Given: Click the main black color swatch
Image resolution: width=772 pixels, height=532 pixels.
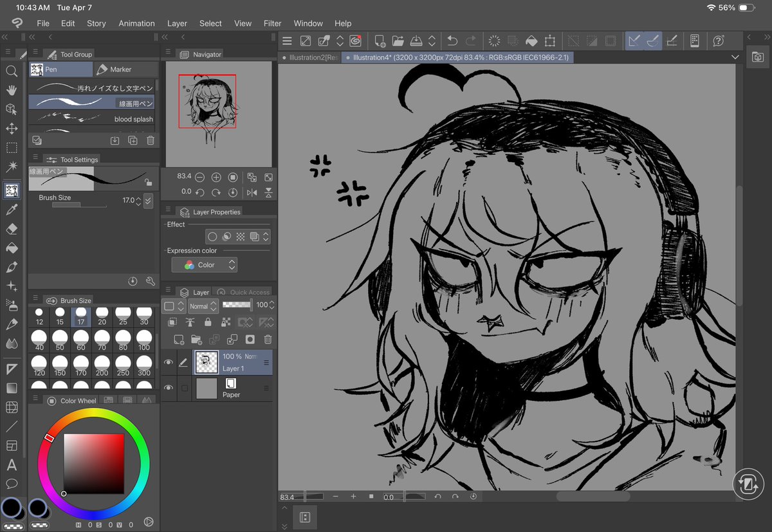Looking at the screenshot, I should click(x=12, y=507).
